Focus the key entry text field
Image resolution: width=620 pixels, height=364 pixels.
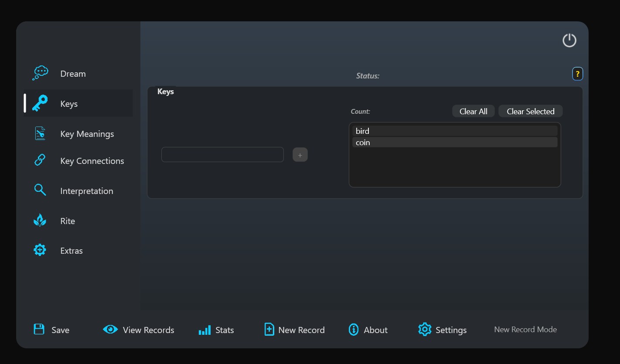pyautogui.click(x=222, y=155)
